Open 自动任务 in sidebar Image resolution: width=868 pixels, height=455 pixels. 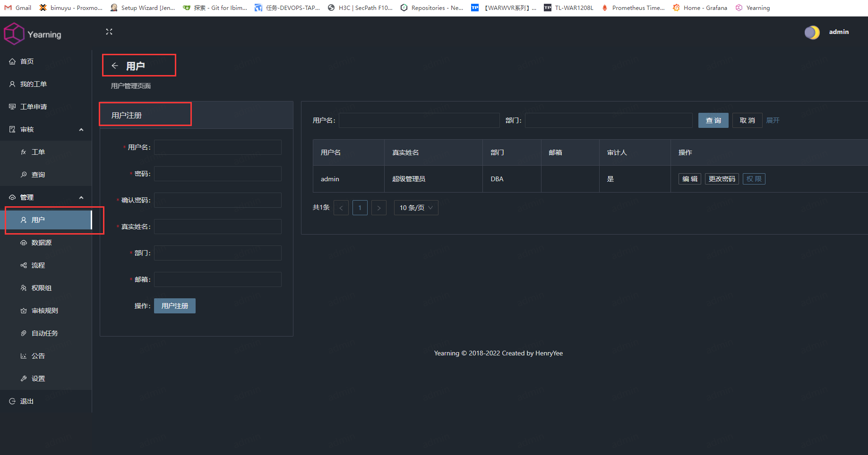pyautogui.click(x=46, y=333)
